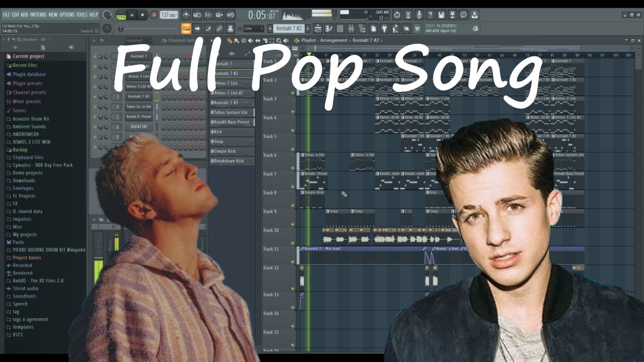Image resolution: width=644 pixels, height=362 pixels.
Task: Select the Slice tool in Playlist
Action: (x=265, y=40)
